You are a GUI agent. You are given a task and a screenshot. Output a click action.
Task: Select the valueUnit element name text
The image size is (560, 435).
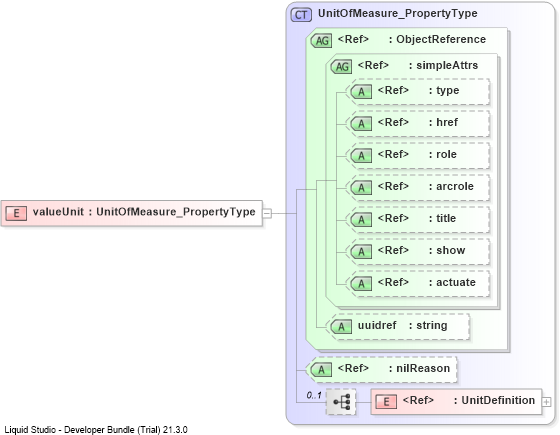click(x=58, y=212)
